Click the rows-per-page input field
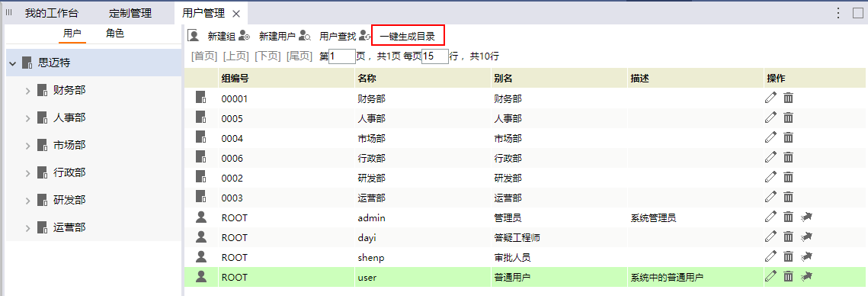868x296 pixels. pos(435,56)
